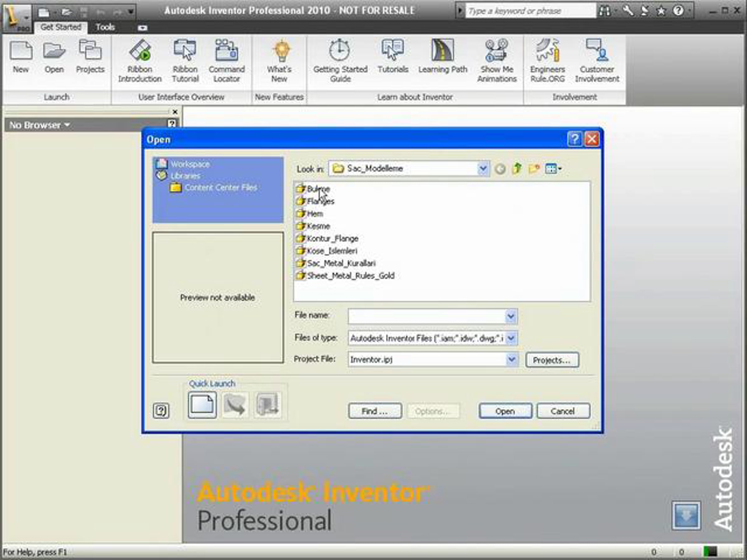Go back to previous folder in Open dialog

pyautogui.click(x=500, y=169)
